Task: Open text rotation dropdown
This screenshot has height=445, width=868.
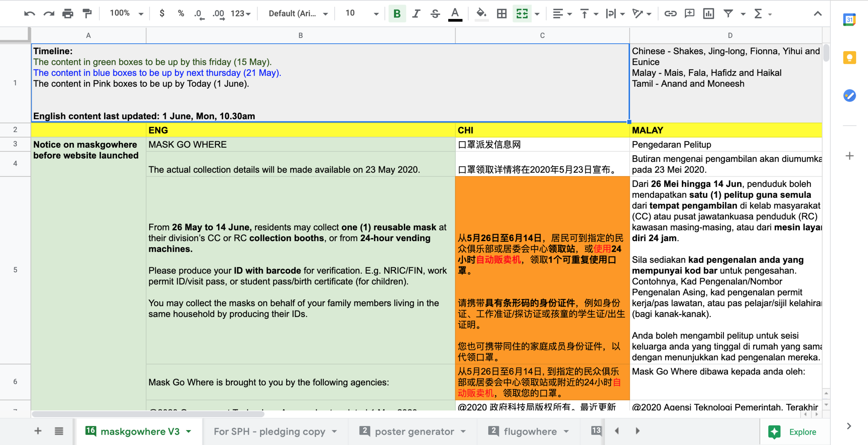Action: (x=641, y=14)
